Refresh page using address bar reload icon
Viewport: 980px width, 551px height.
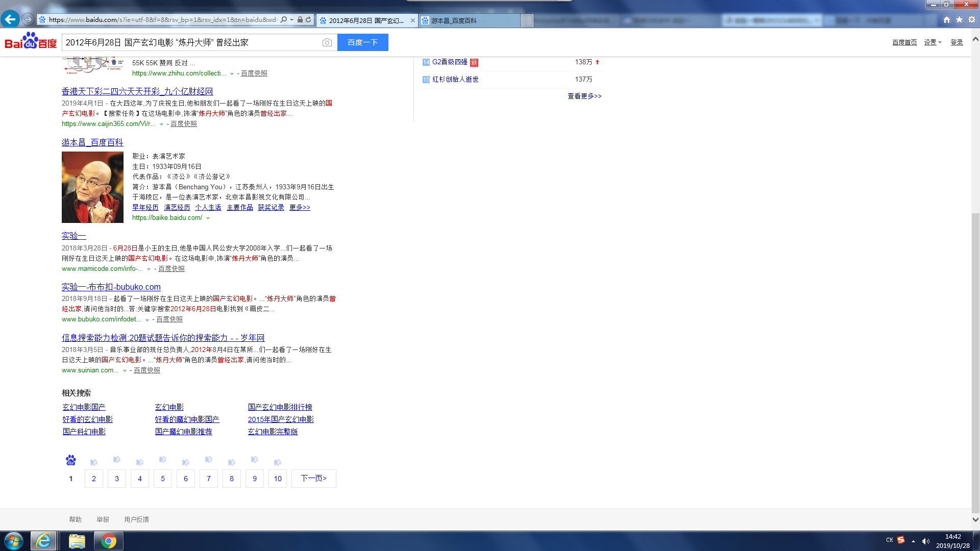point(308,20)
